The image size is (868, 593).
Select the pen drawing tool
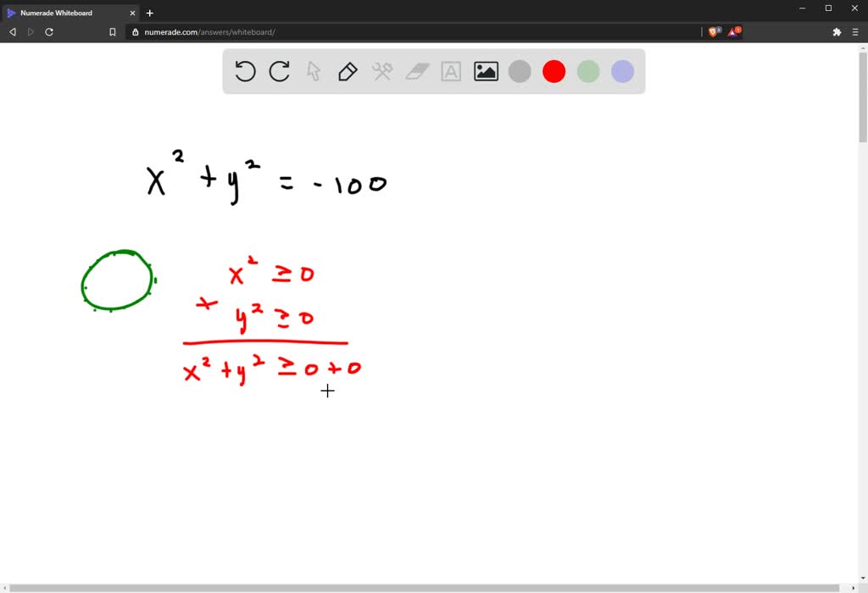tap(348, 71)
